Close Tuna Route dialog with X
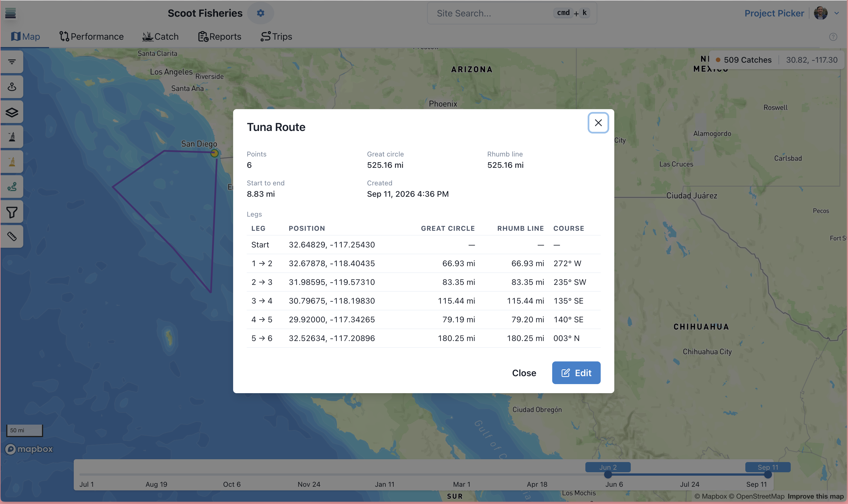 pyautogui.click(x=598, y=123)
